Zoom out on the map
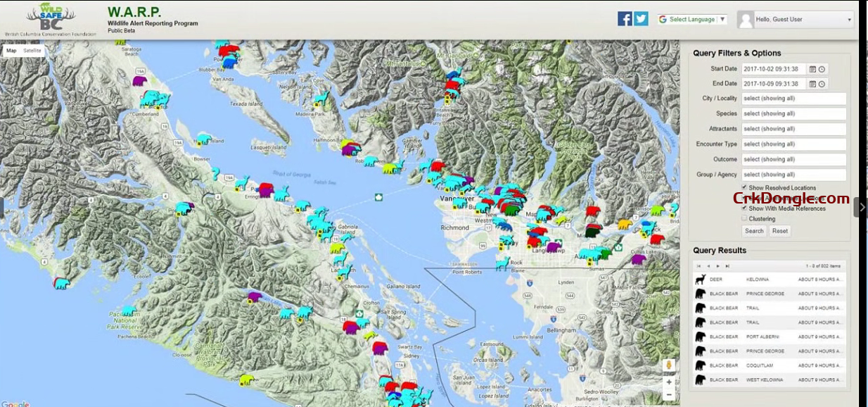 pyautogui.click(x=669, y=395)
